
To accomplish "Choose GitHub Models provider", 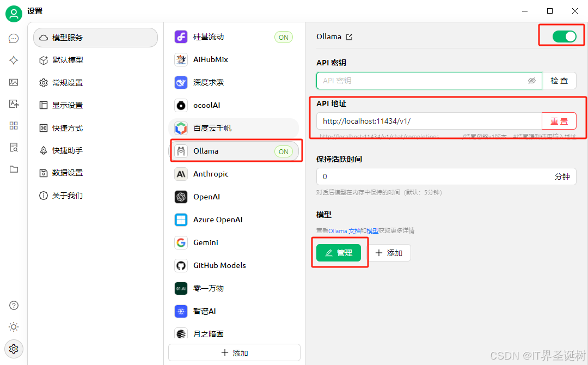I will pos(234,266).
